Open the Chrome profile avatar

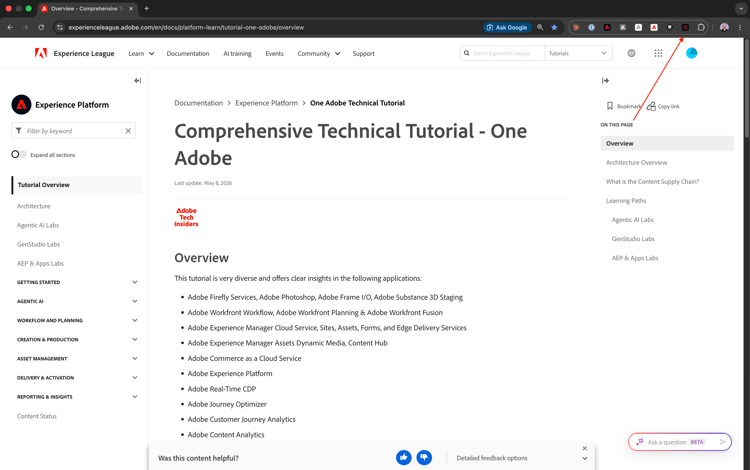724,27
